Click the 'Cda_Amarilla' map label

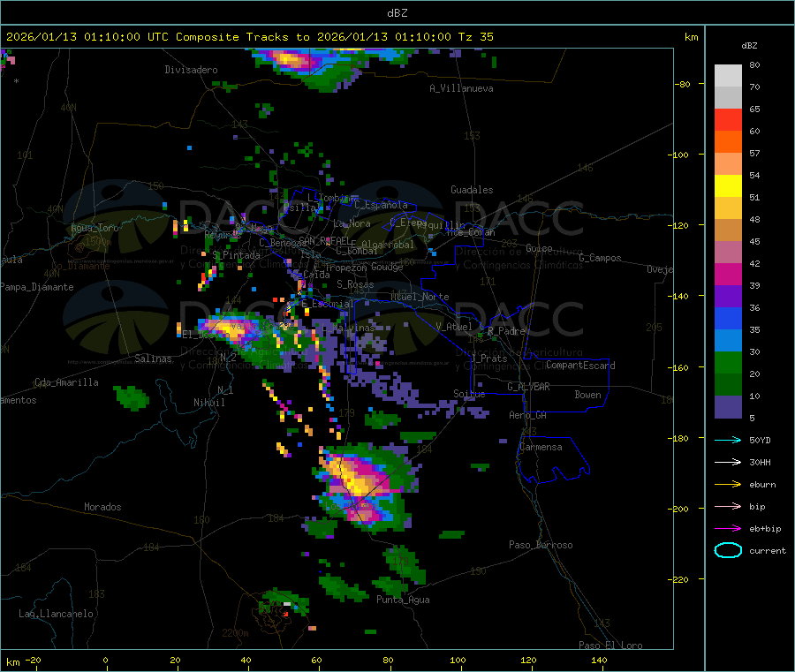(x=66, y=382)
